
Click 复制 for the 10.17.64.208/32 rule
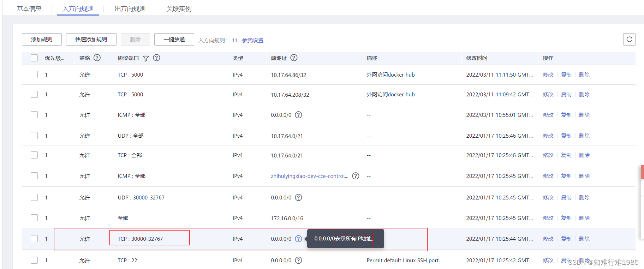tap(566, 94)
